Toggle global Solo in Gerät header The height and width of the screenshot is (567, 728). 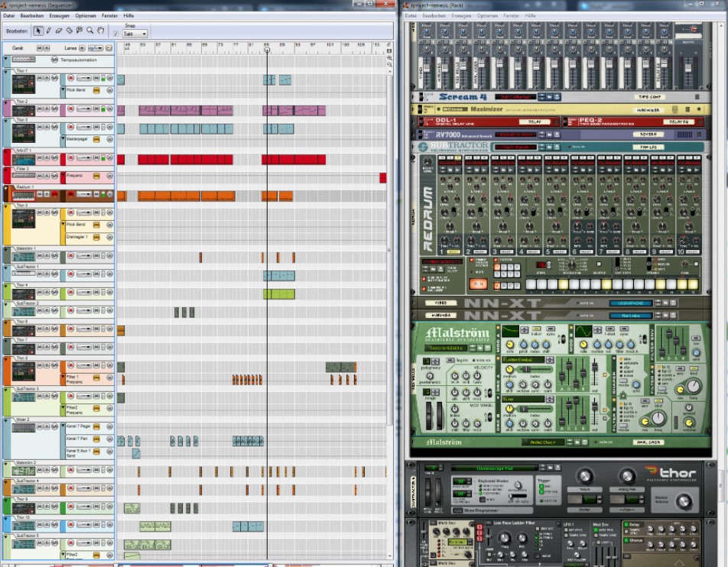pos(46,48)
